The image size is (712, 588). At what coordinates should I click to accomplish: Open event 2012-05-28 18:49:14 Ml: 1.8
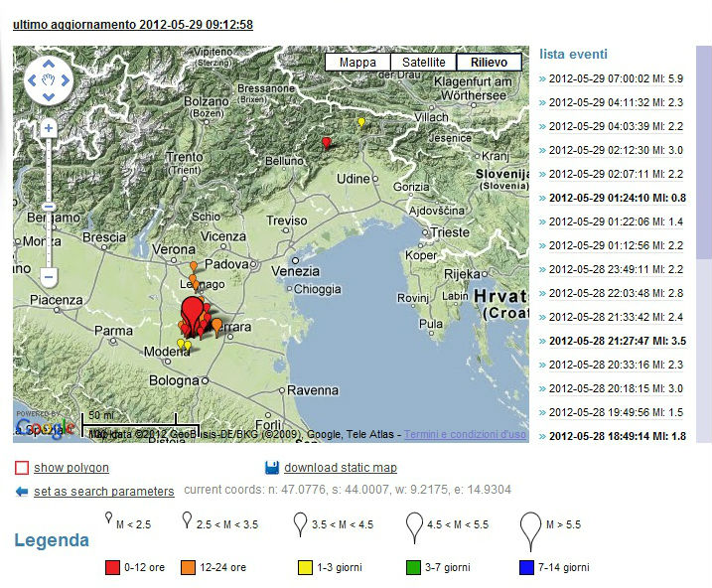[618, 436]
